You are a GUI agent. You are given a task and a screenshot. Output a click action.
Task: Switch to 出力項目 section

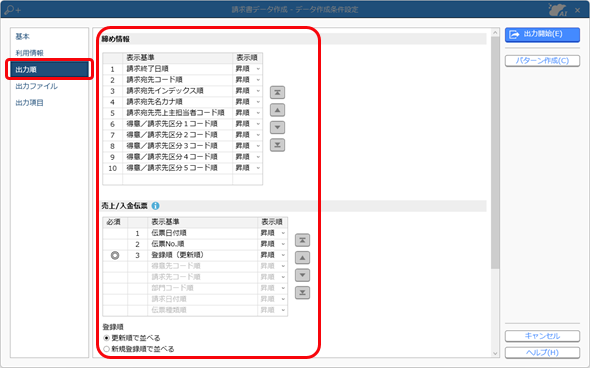[x=29, y=103]
